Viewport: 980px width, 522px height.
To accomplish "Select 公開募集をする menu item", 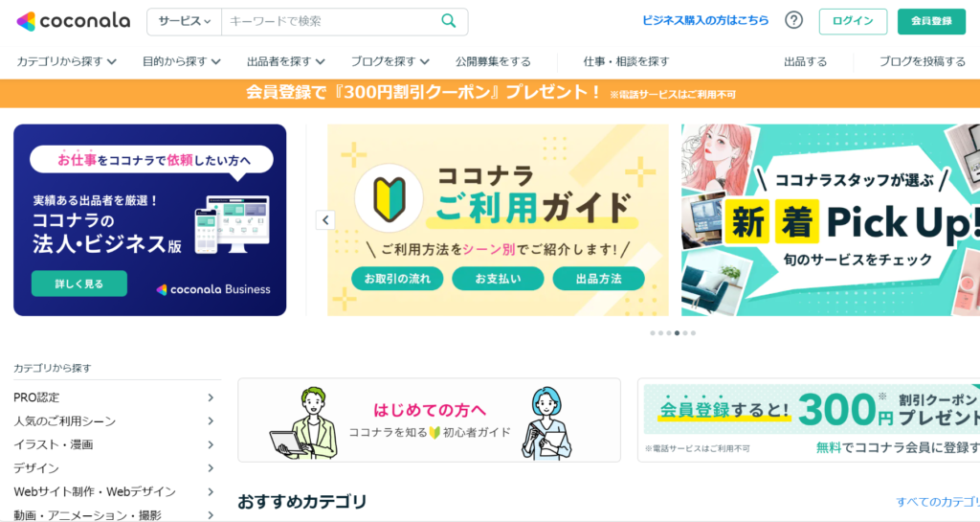I will point(493,61).
